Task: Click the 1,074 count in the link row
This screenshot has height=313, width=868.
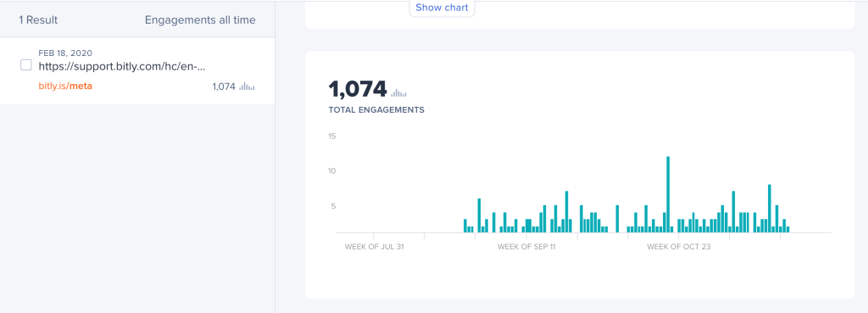Action: [x=224, y=87]
